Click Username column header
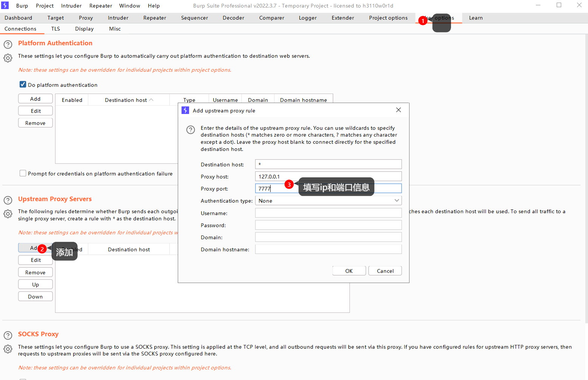 (x=225, y=100)
